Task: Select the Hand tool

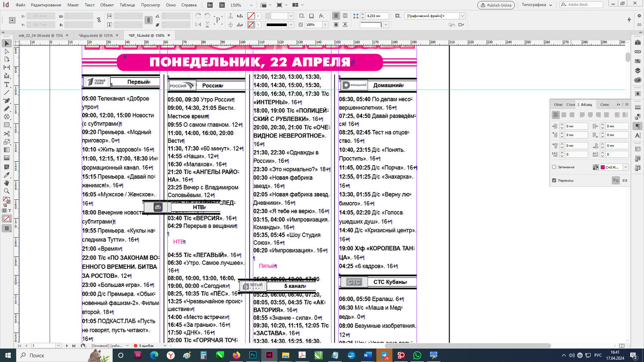Action: point(6,183)
